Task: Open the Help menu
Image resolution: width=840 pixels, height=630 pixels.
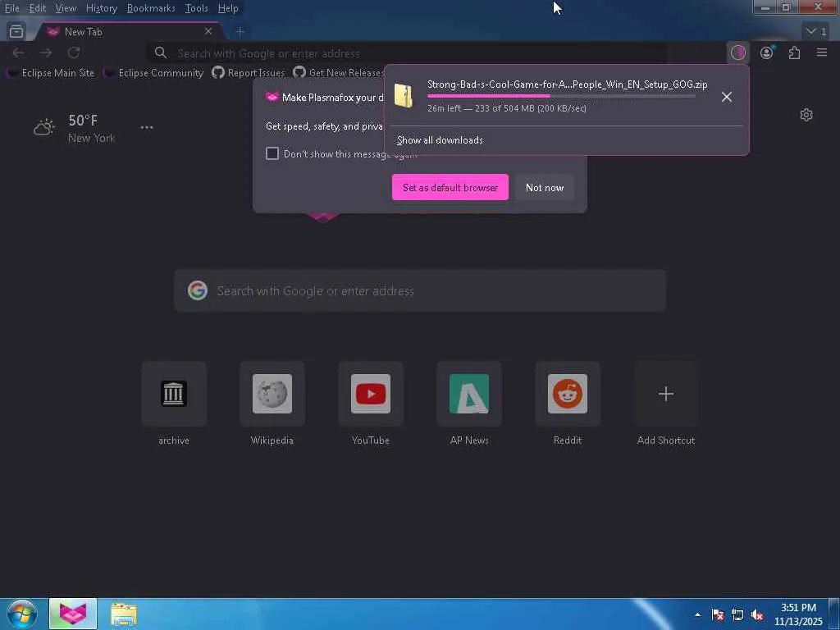Action: [228, 8]
